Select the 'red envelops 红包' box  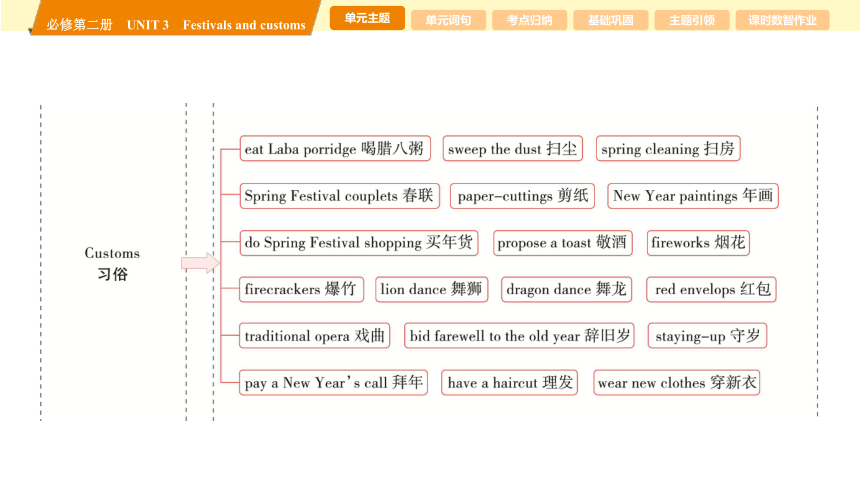pos(711,289)
